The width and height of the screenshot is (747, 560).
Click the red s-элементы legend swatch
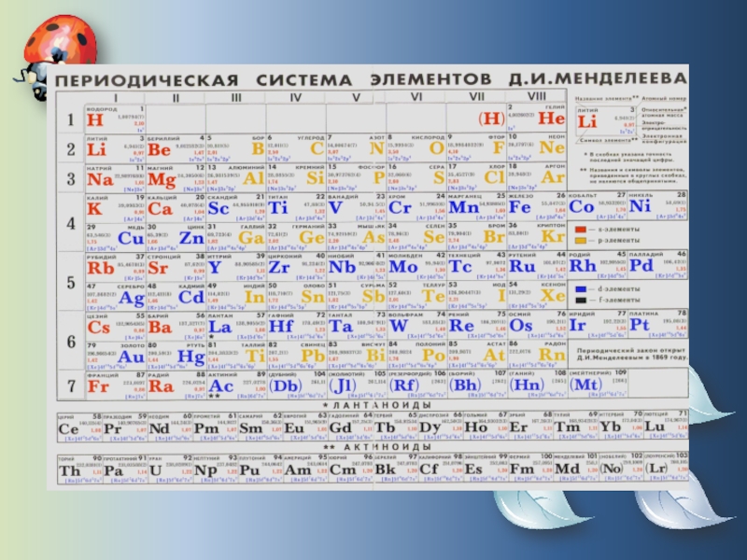580,230
